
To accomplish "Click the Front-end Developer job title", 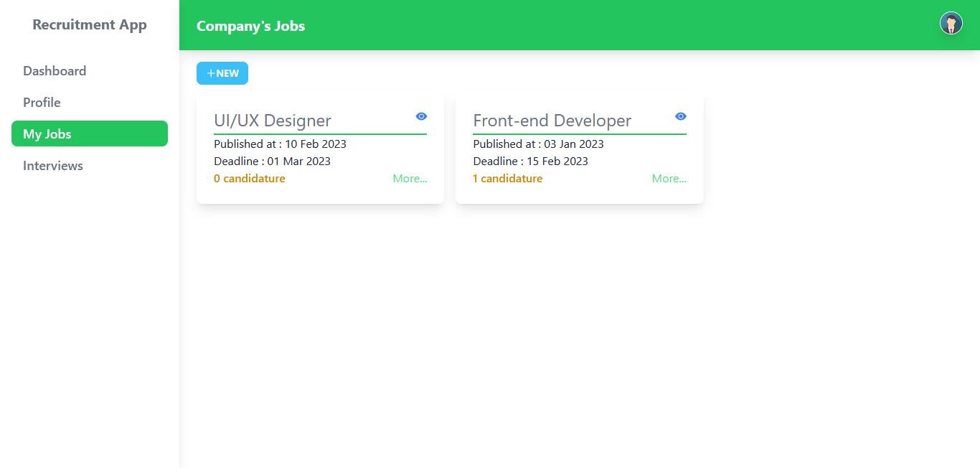I will [x=552, y=121].
